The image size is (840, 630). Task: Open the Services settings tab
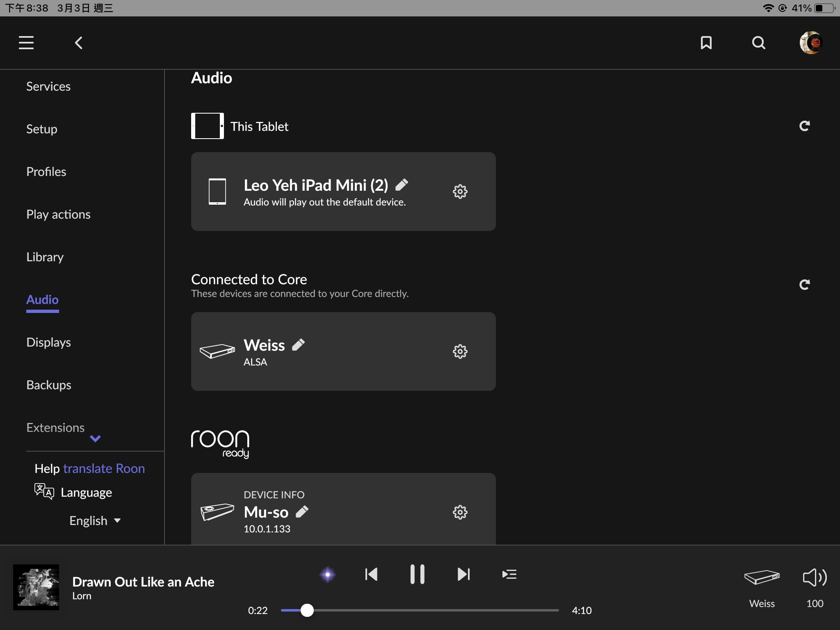[48, 86]
